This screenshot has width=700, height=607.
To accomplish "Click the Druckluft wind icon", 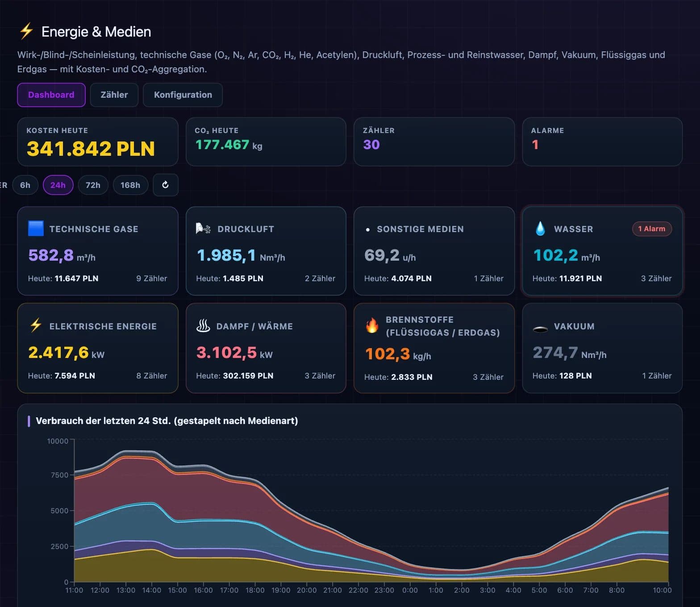I will pyautogui.click(x=203, y=229).
